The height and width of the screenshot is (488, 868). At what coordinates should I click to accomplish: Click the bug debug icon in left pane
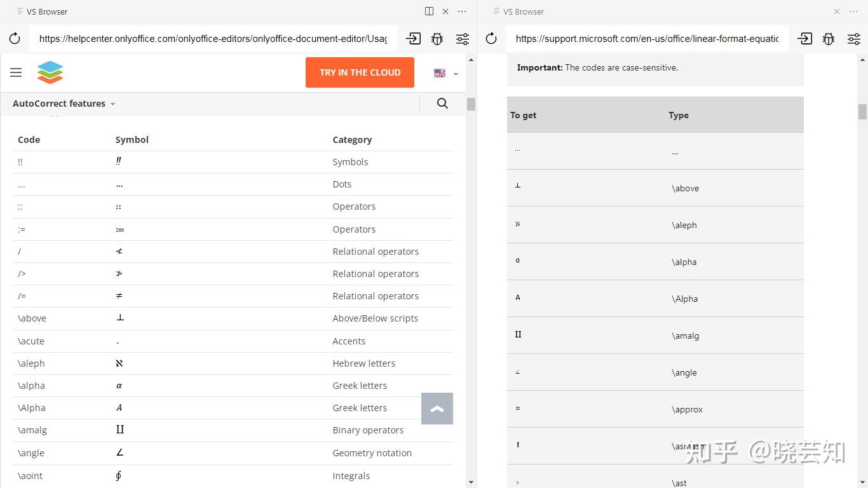tap(437, 39)
